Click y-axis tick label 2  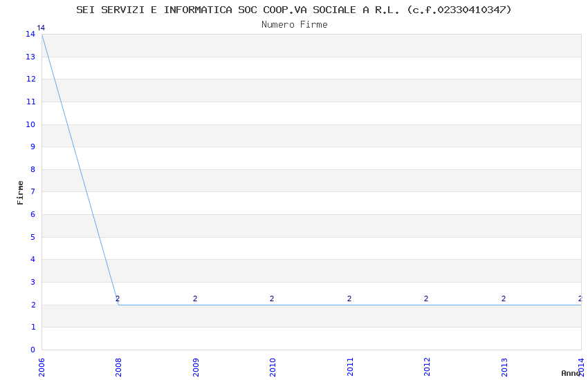point(33,305)
